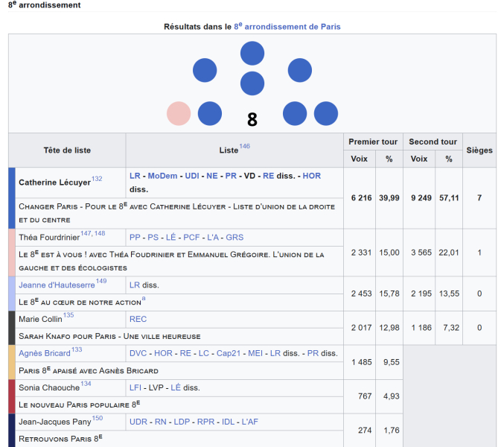Open reference 132 beside Catherine Lécuyer
The width and height of the screenshot is (504, 447).
(97, 180)
